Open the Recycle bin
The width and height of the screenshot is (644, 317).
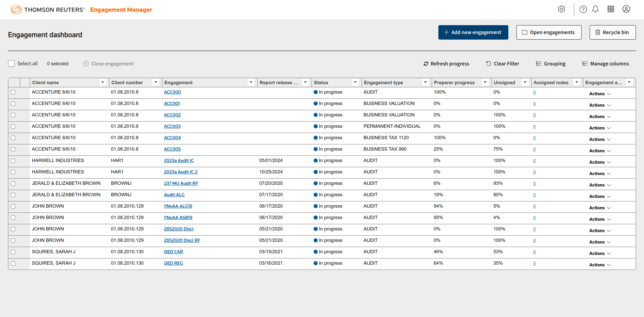(612, 32)
